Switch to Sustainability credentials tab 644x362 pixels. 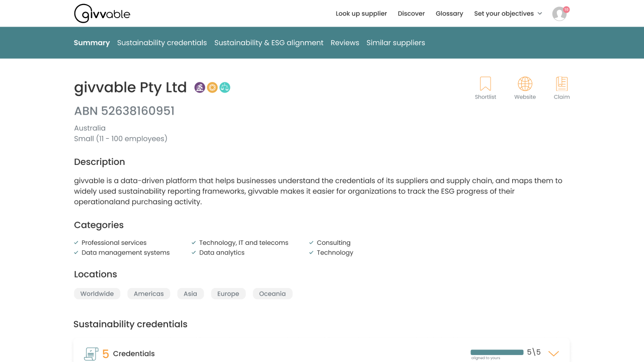(162, 43)
